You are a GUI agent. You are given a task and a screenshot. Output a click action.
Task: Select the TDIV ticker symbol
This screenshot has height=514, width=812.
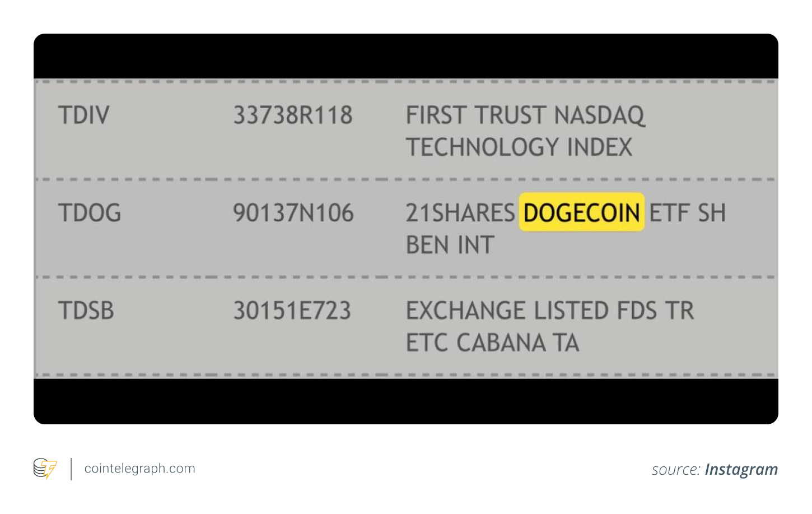pyautogui.click(x=84, y=115)
